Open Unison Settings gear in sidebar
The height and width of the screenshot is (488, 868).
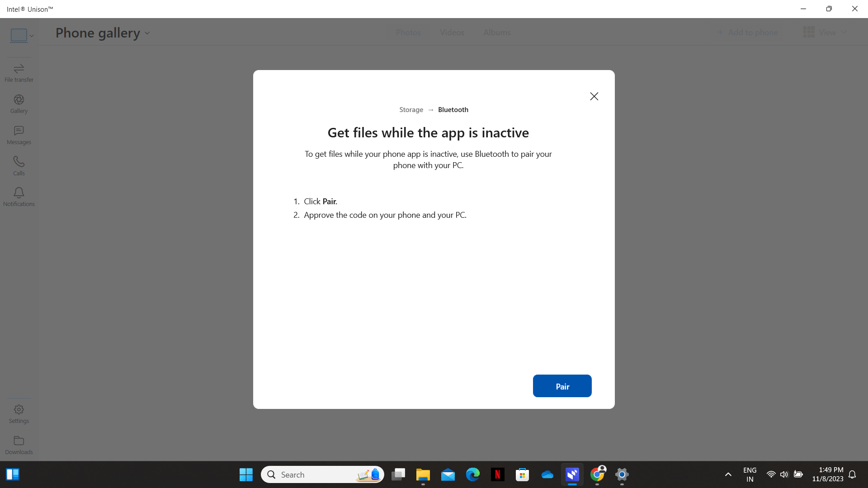pyautogui.click(x=19, y=413)
